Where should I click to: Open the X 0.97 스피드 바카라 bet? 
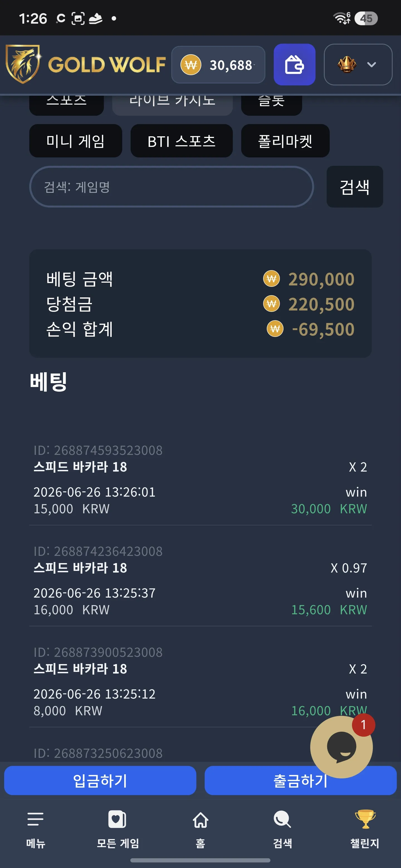200,581
